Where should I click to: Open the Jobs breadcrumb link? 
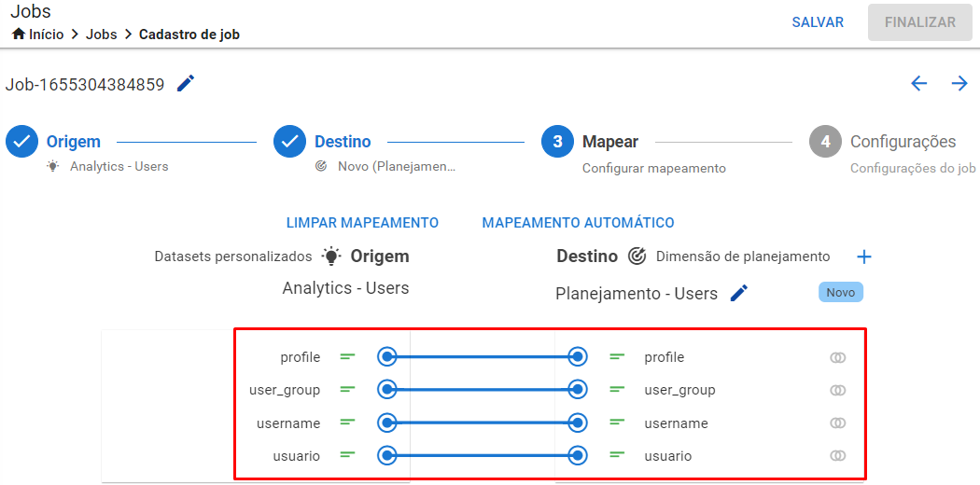point(101,35)
